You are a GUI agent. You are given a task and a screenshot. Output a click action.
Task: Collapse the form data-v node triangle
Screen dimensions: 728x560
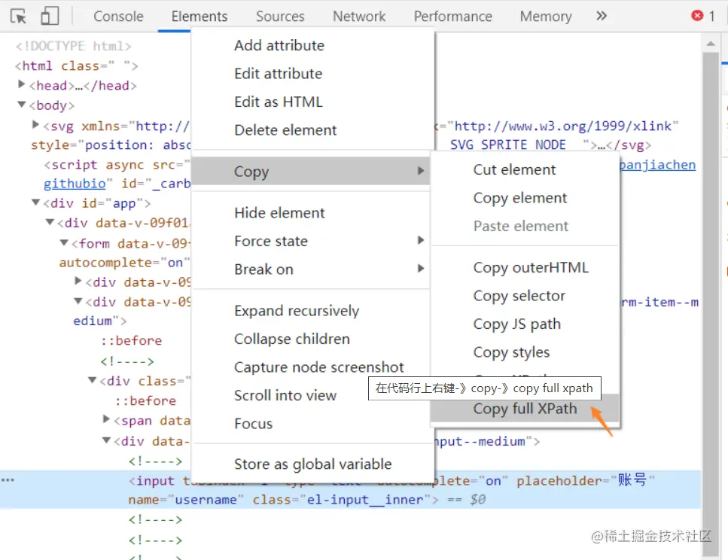[64, 242]
